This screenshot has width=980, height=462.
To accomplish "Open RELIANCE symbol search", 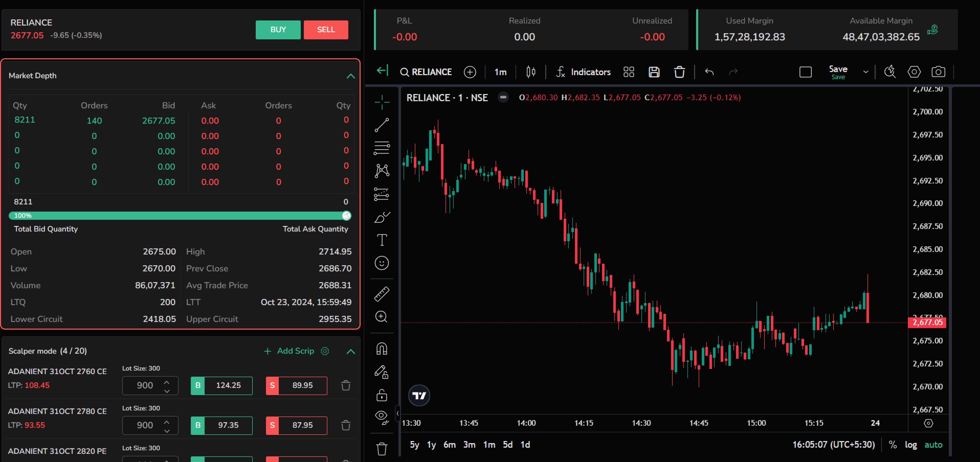I will tap(426, 72).
